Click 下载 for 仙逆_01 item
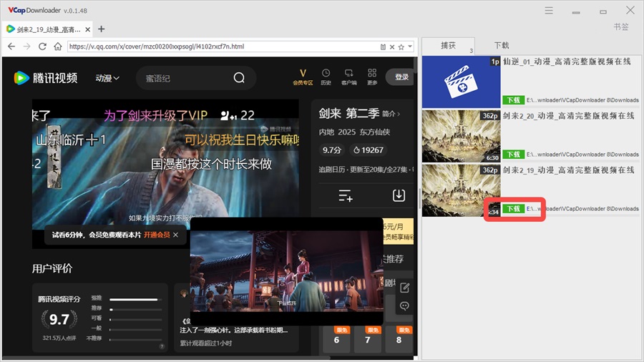The image size is (644, 362). (x=513, y=99)
